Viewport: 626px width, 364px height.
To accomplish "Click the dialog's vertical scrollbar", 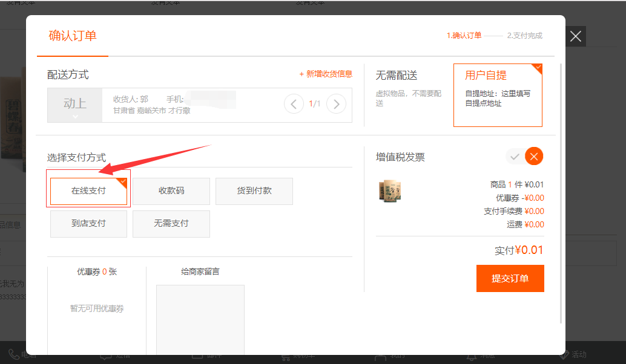I will click(561, 193).
